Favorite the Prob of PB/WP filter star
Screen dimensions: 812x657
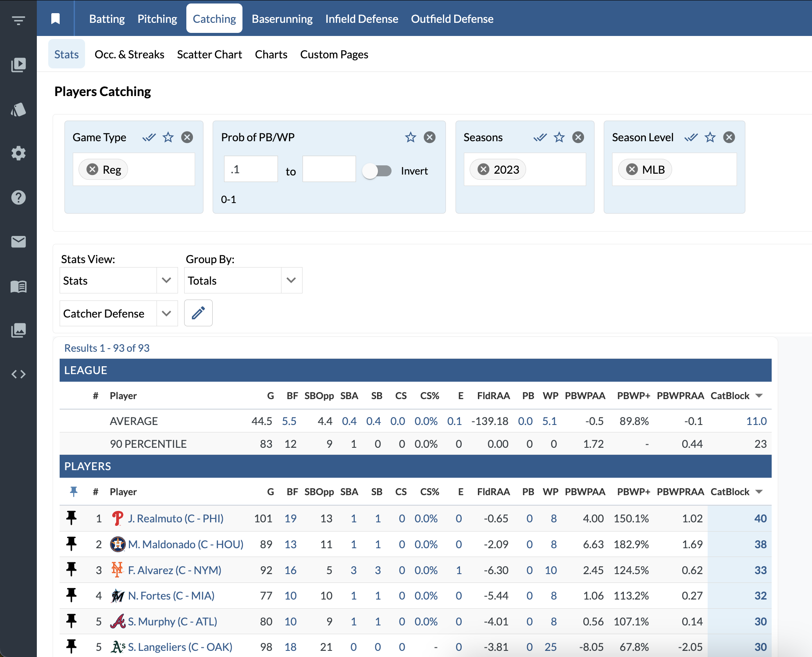point(410,137)
